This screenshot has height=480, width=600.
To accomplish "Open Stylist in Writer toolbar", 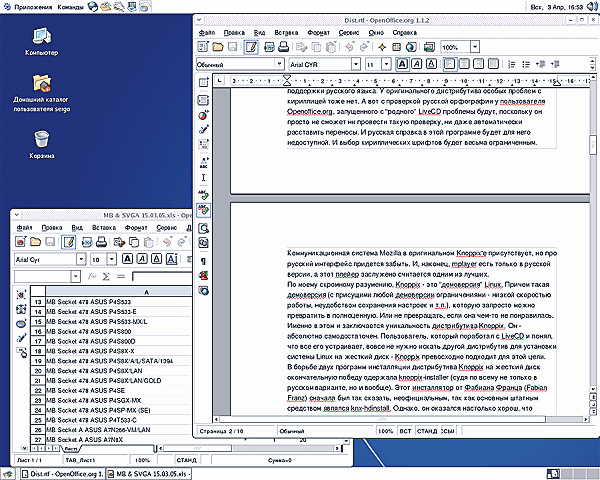I will pos(396,47).
